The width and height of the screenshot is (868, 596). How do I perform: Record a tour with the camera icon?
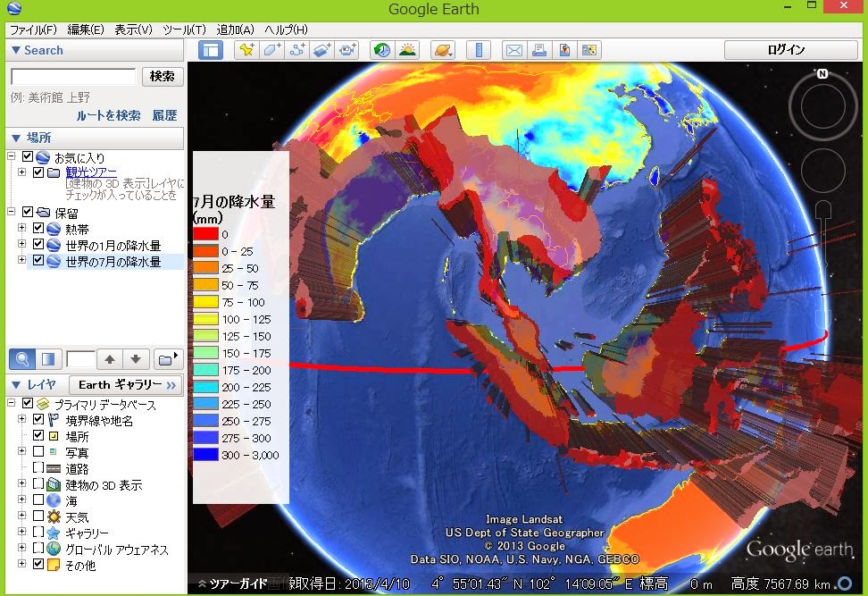click(x=347, y=50)
